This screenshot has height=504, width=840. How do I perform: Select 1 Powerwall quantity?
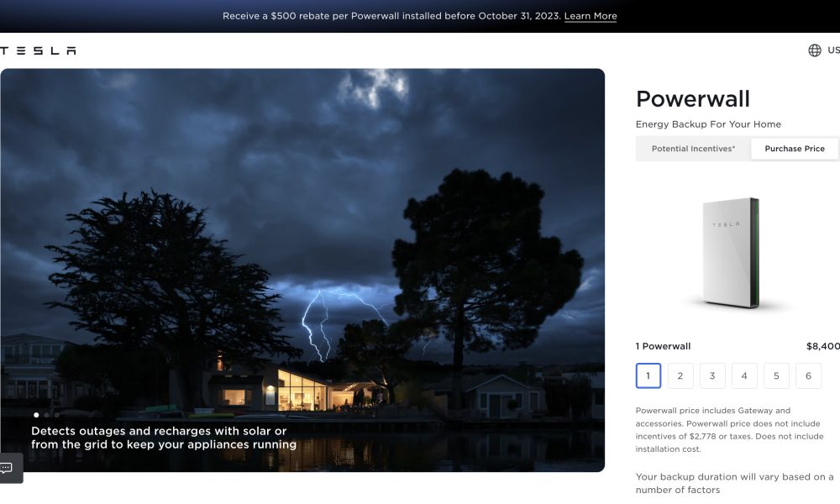(x=648, y=375)
